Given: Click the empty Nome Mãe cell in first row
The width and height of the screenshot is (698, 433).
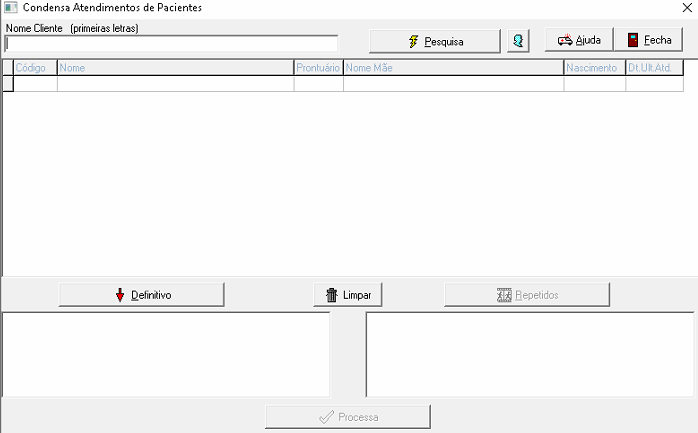Looking at the screenshot, I should pos(454,84).
